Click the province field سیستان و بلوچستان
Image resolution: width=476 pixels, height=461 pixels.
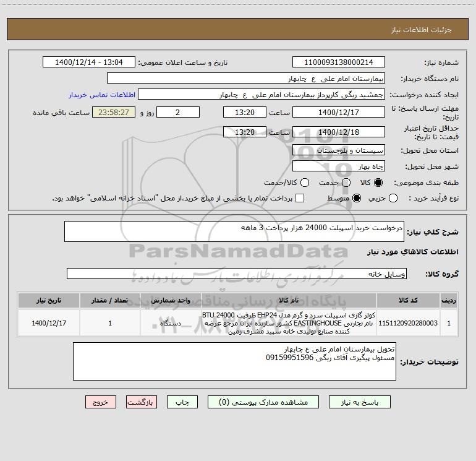pyautogui.click(x=339, y=150)
